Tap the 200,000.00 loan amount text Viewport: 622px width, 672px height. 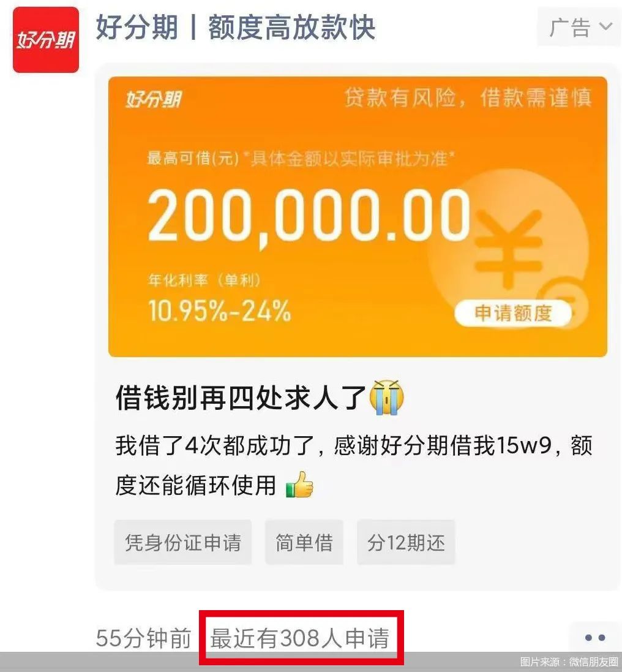(309, 216)
